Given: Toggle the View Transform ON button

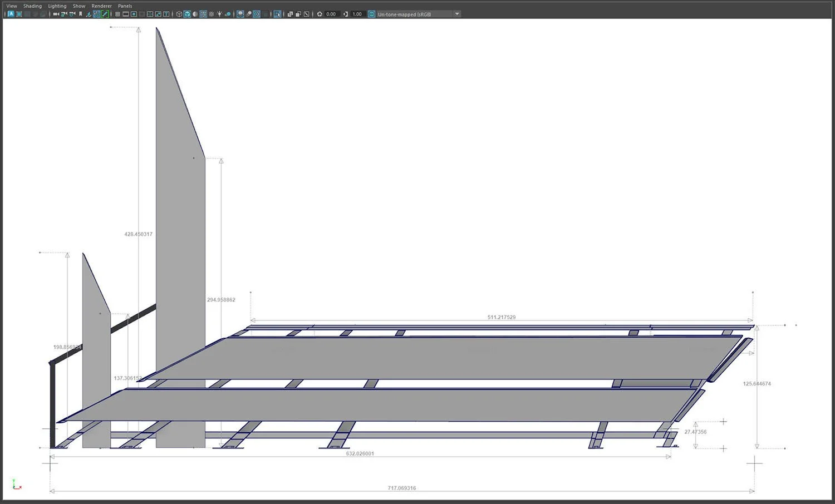Looking at the screenshot, I should [x=372, y=14].
